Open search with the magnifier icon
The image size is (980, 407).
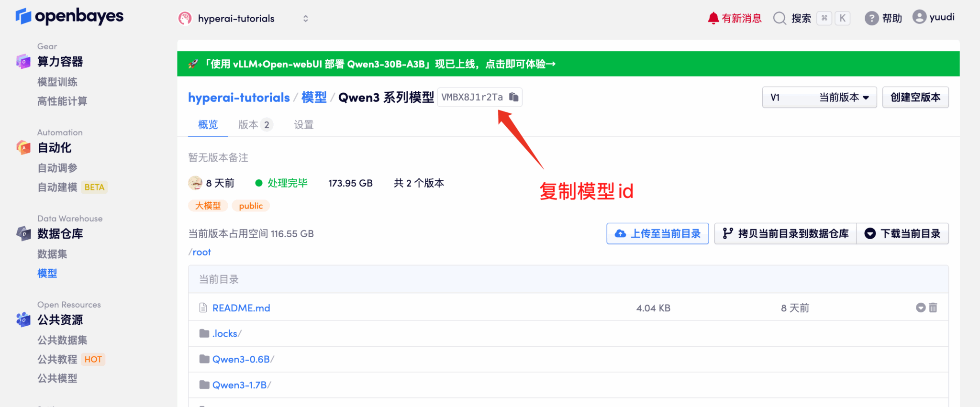(x=780, y=18)
